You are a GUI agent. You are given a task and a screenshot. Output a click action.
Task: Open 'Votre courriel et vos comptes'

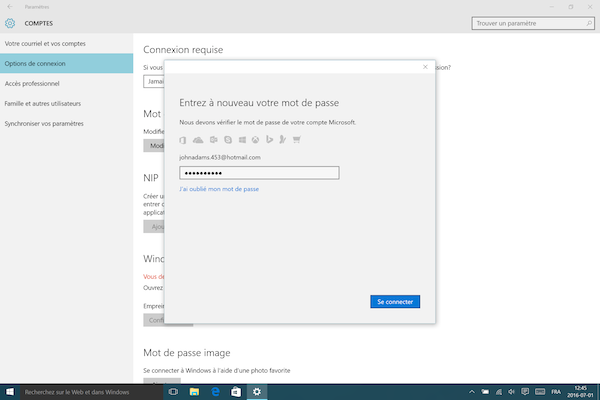point(67,44)
